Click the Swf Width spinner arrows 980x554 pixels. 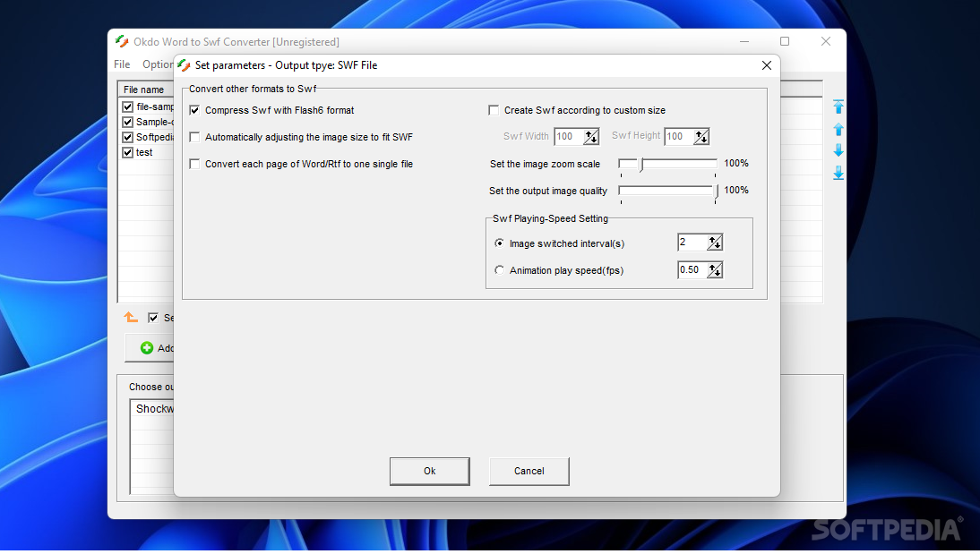[591, 136]
